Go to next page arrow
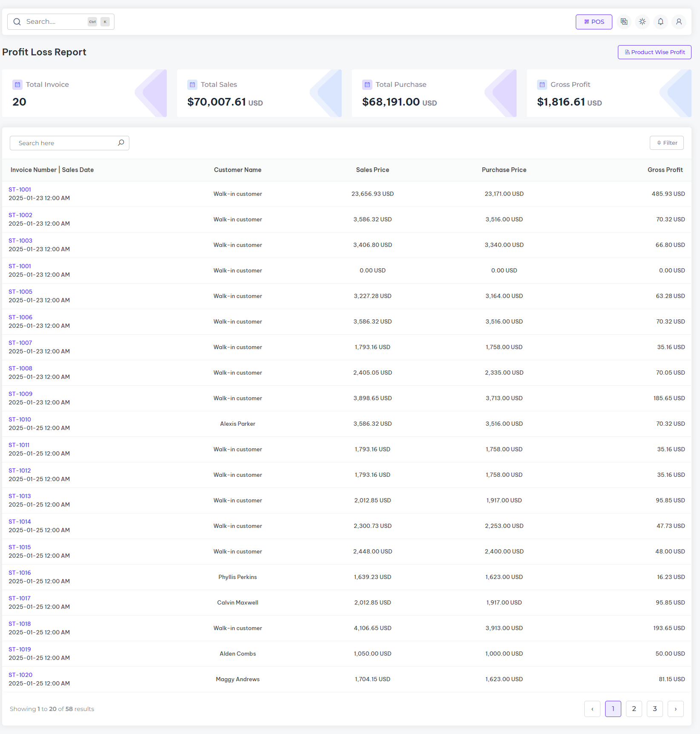Image resolution: width=700 pixels, height=734 pixels. pyautogui.click(x=675, y=709)
